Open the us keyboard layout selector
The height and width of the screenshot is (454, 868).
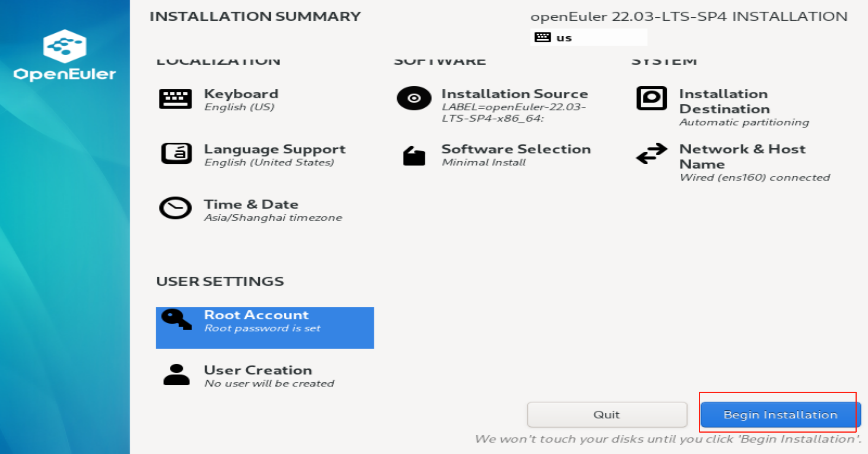click(589, 37)
